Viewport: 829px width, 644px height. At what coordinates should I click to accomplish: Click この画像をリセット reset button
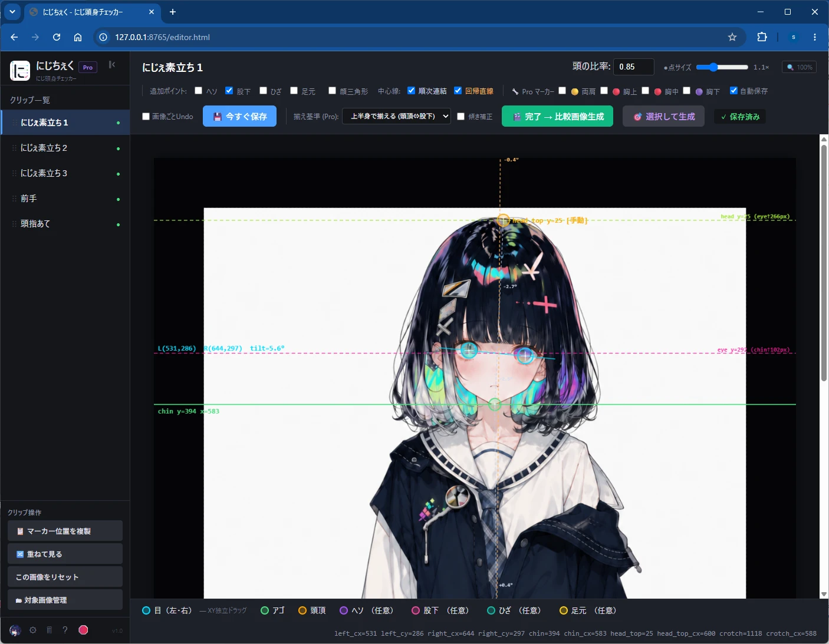[x=65, y=577]
